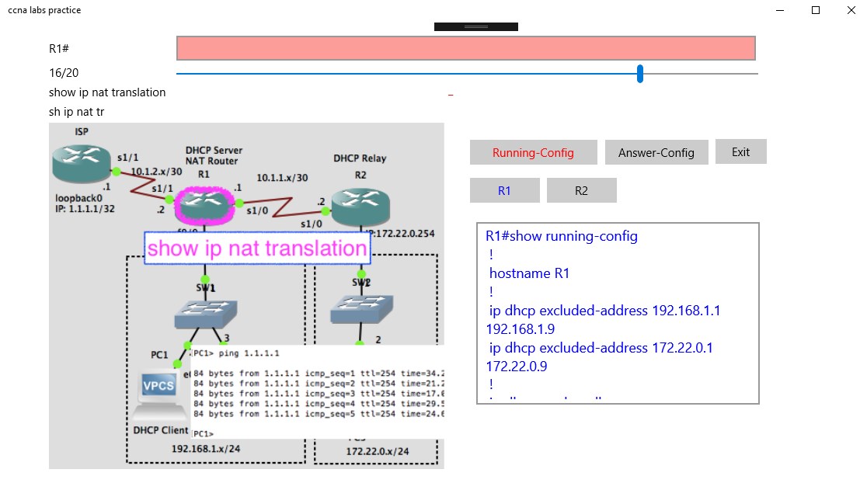
Task: Click the network topology diagram image
Action: tap(246, 296)
